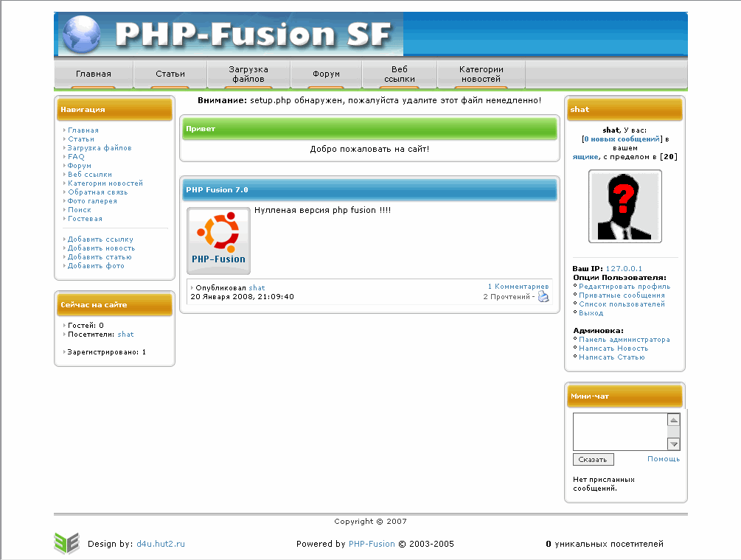Click the Зарегистрировано: 1 text

tap(107, 352)
